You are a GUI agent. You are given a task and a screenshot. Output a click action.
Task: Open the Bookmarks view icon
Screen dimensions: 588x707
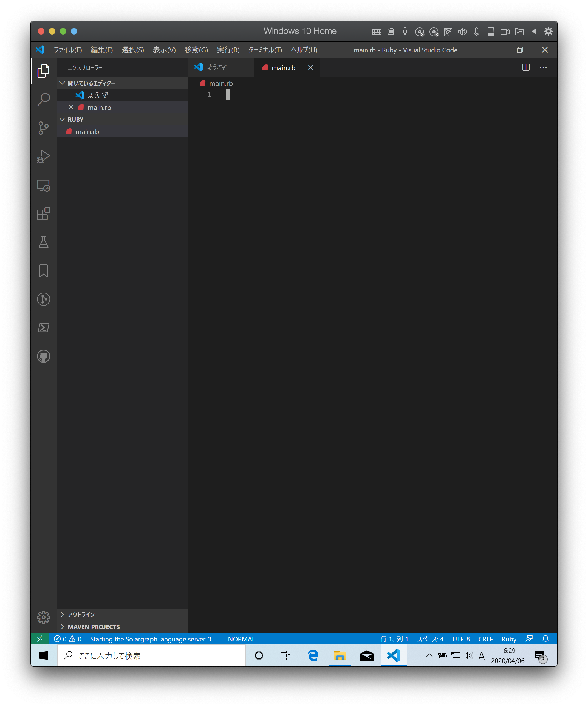(43, 271)
